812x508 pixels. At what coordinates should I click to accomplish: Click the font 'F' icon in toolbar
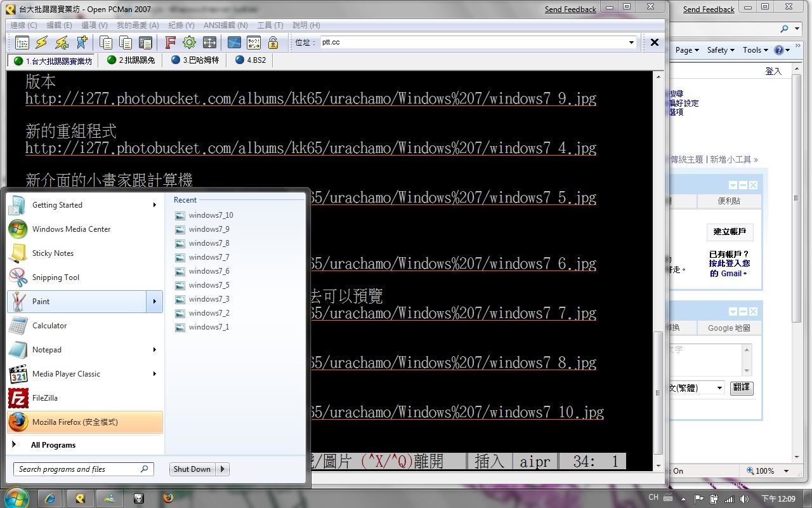pyautogui.click(x=170, y=43)
